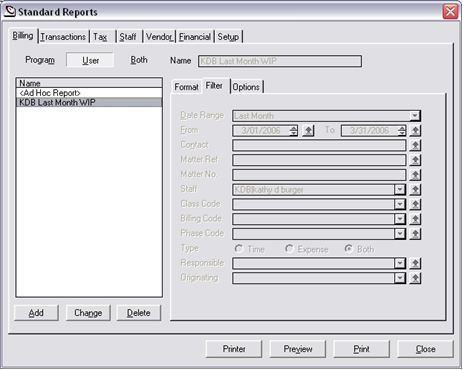
Task: Click the Change button
Action: click(x=88, y=313)
